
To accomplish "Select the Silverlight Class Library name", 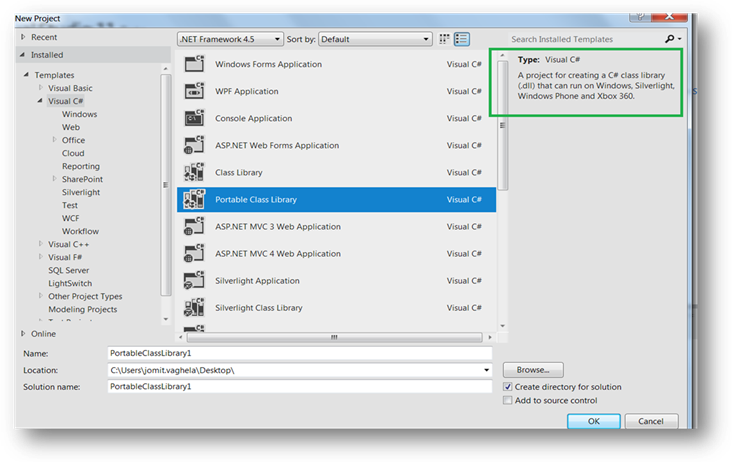I will point(259,308).
